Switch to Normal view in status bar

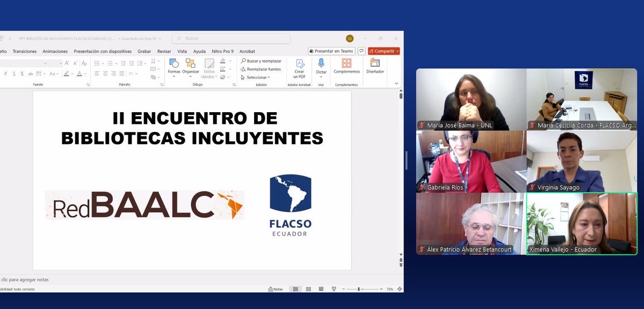click(x=295, y=289)
